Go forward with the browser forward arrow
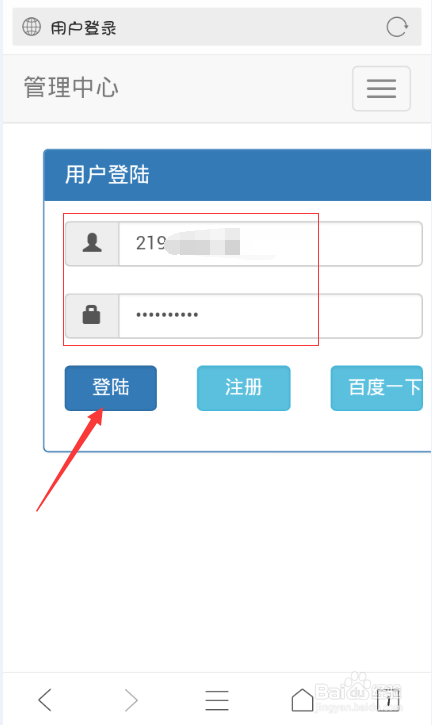 pyautogui.click(x=131, y=699)
